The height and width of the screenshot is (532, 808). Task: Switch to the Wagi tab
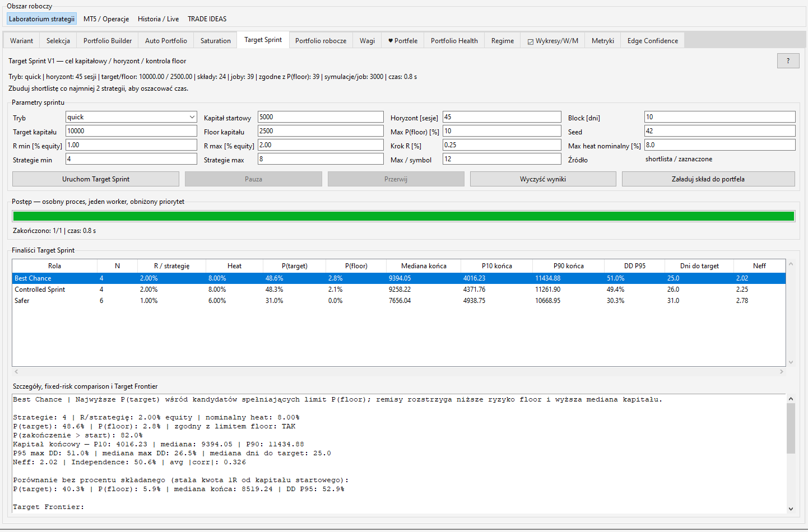[x=368, y=41]
